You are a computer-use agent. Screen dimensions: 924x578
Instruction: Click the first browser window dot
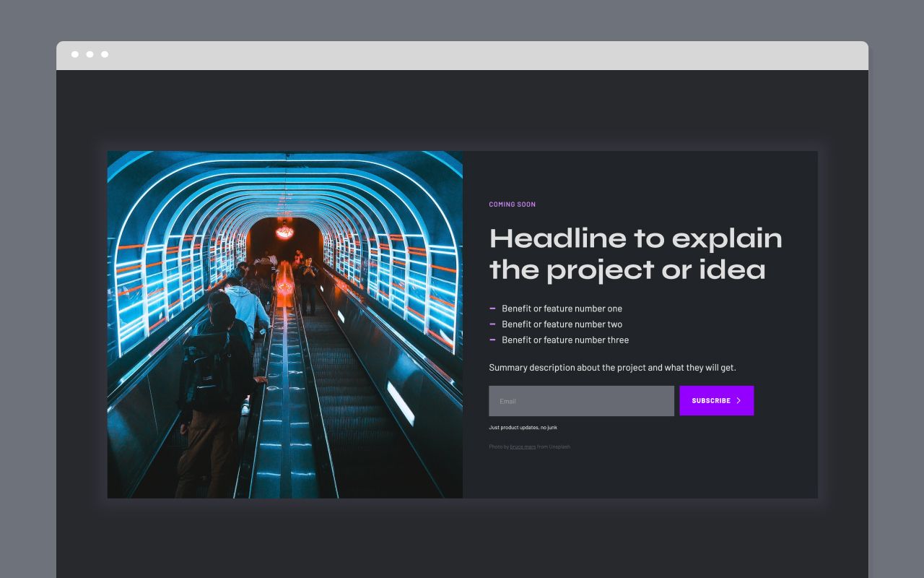74,54
